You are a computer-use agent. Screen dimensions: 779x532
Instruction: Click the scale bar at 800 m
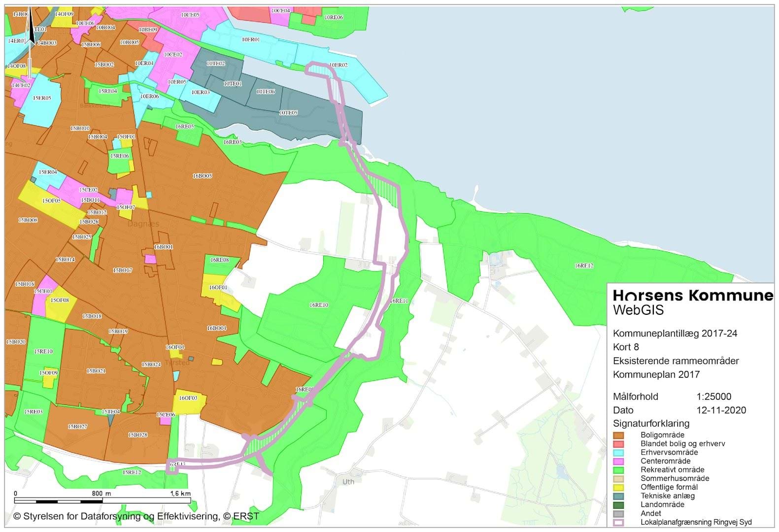point(101,500)
